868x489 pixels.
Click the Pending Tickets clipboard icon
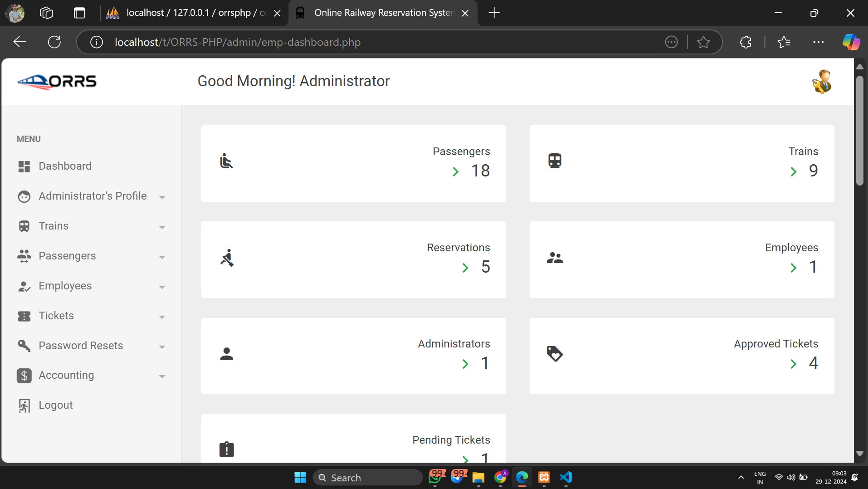click(x=226, y=449)
